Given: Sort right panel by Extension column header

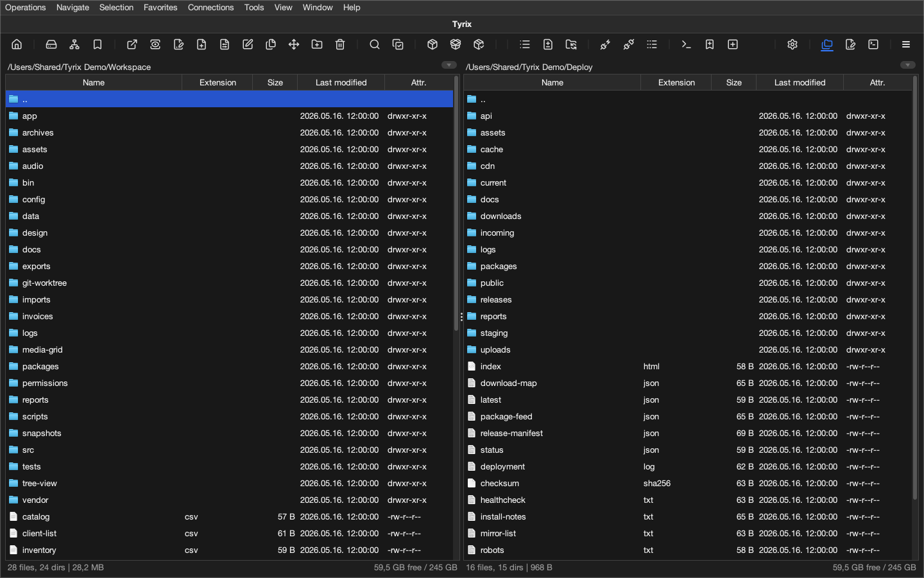Looking at the screenshot, I should pyautogui.click(x=676, y=82).
